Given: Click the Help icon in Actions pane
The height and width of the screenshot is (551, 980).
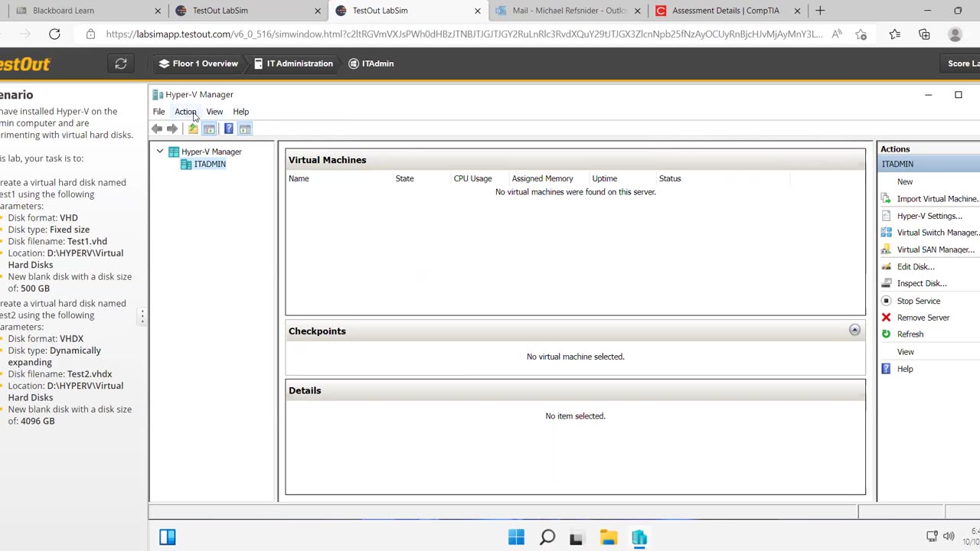Looking at the screenshot, I should coord(886,369).
